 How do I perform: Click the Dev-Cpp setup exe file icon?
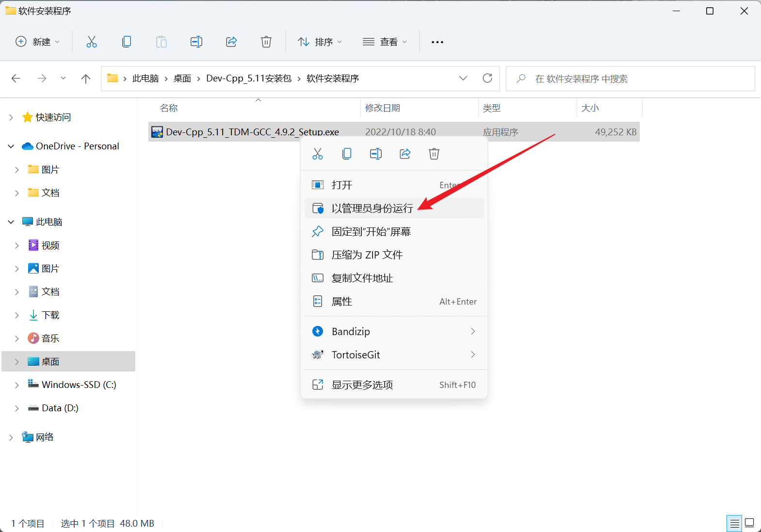(x=157, y=132)
